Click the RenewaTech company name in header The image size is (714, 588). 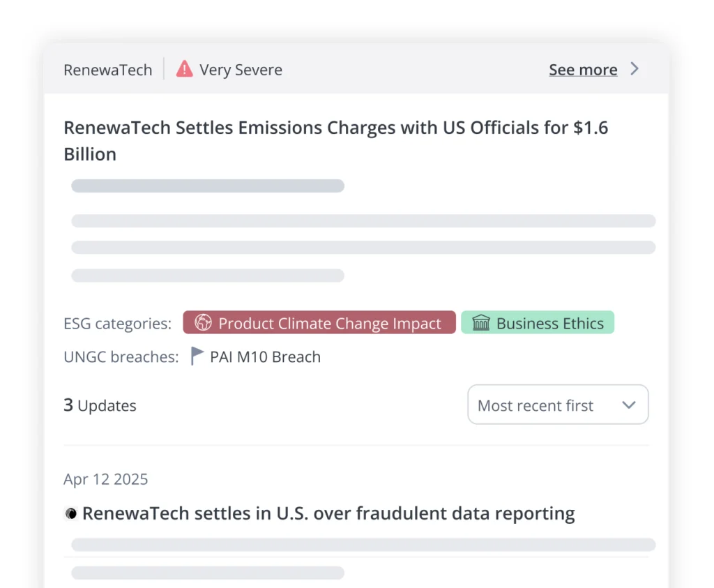(x=107, y=70)
